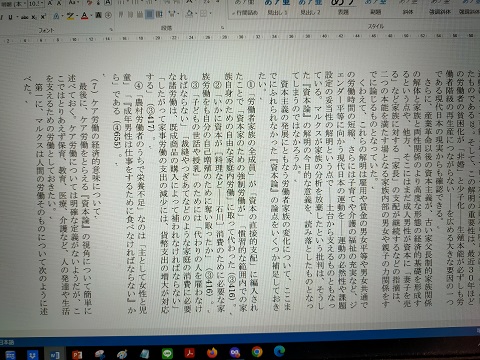
Task: Apply the yellow text highlight color
Action: click(70, 16)
